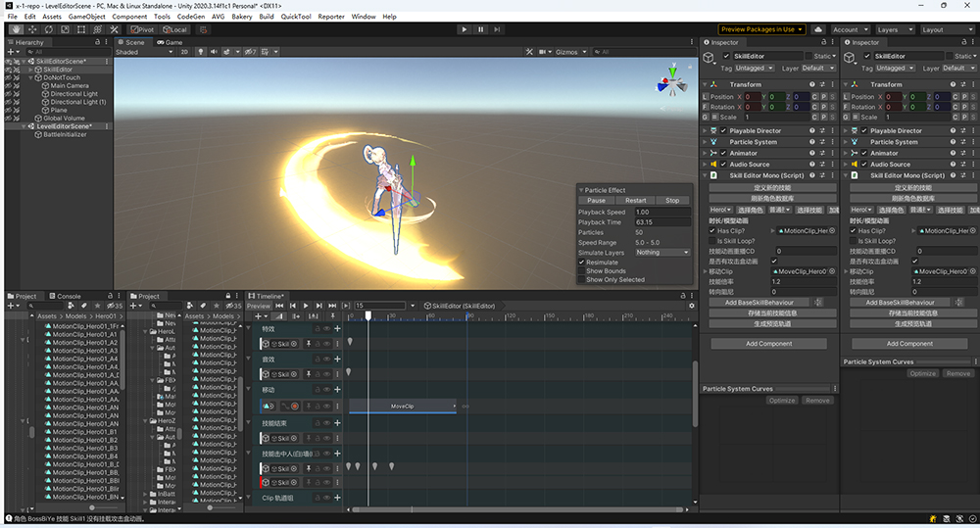Select the Rect tool
Image resolution: width=980 pixels, height=528 pixels.
82,29
